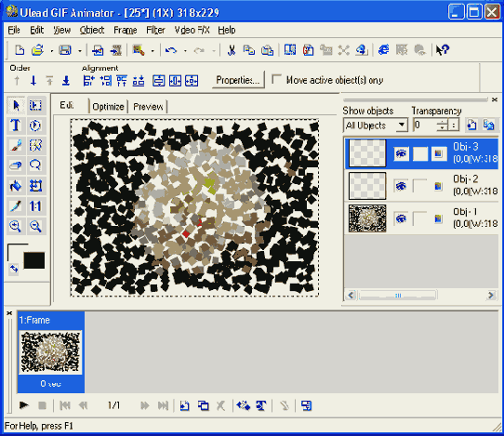Click the Duplicate Frame icon below timeline

203,406
